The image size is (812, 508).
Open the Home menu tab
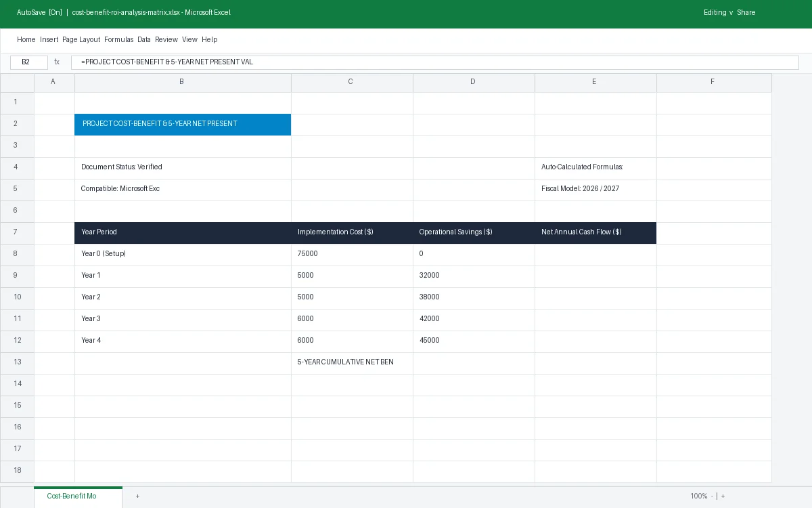pyautogui.click(x=26, y=40)
